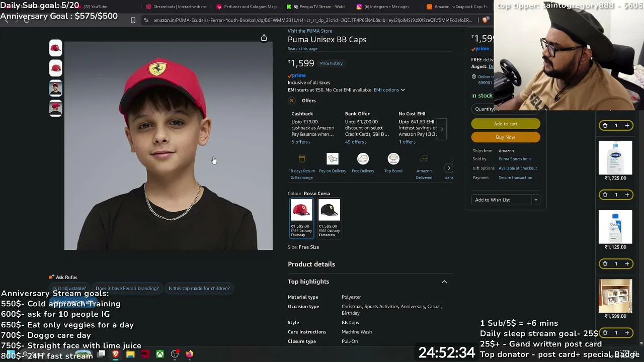Open Task View on the taskbar
Image resolution: width=644 pixels, height=362 pixels.
(101, 354)
